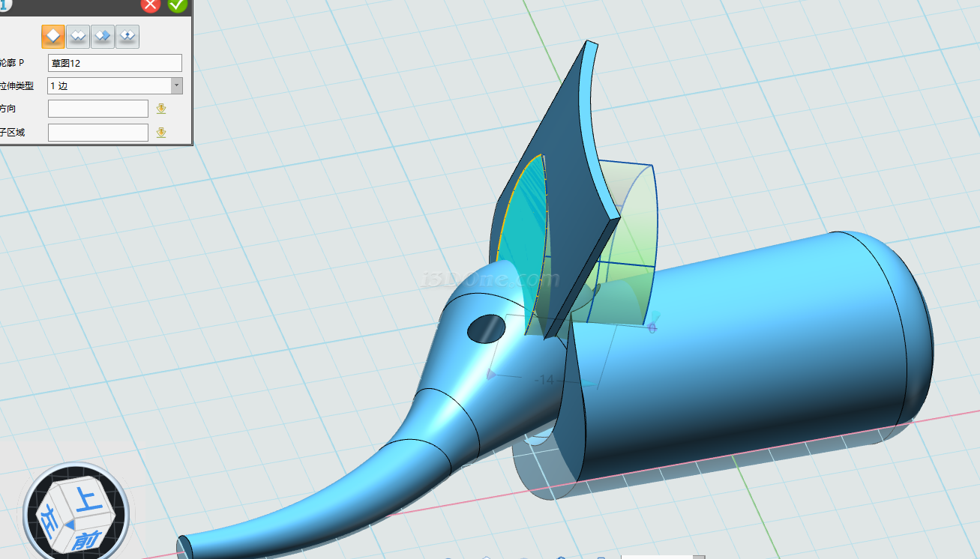Click the empty 子区域 input field
The image size is (980, 559).
tap(97, 133)
